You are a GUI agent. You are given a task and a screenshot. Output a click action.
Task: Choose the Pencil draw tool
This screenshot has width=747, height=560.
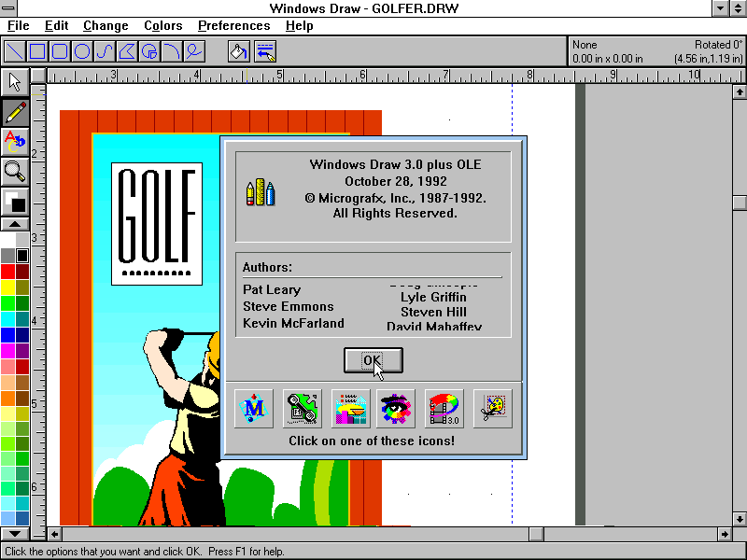15,112
